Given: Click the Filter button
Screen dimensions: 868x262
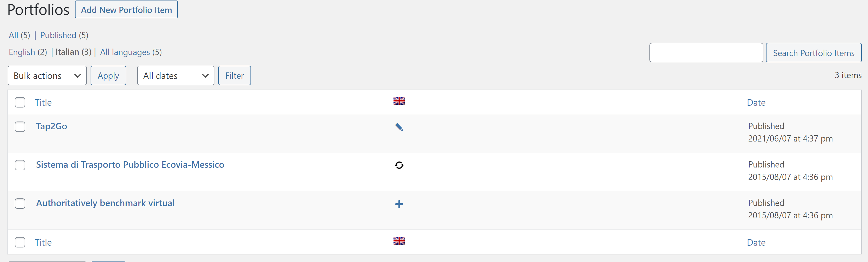Looking at the screenshot, I should [x=234, y=76].
